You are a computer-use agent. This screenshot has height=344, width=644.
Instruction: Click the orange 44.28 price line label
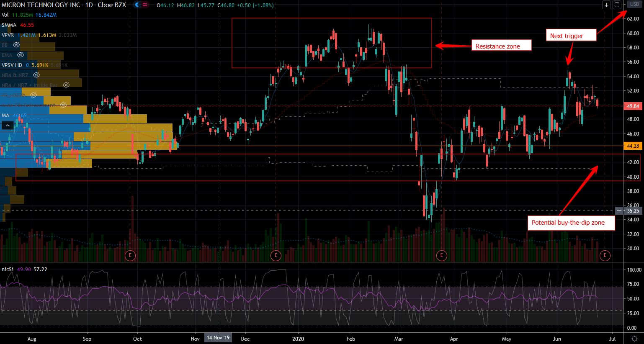(x=633, y=146)
